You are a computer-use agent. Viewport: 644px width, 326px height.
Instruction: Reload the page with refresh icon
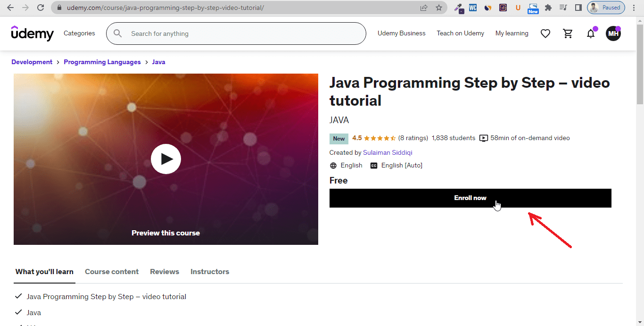(x=41, y=8)
